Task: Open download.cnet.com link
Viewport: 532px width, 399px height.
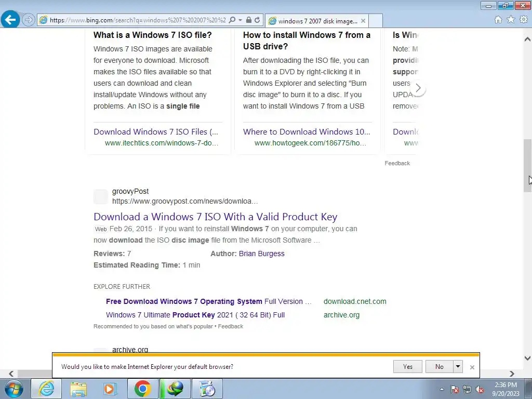Action: point(355,302)
